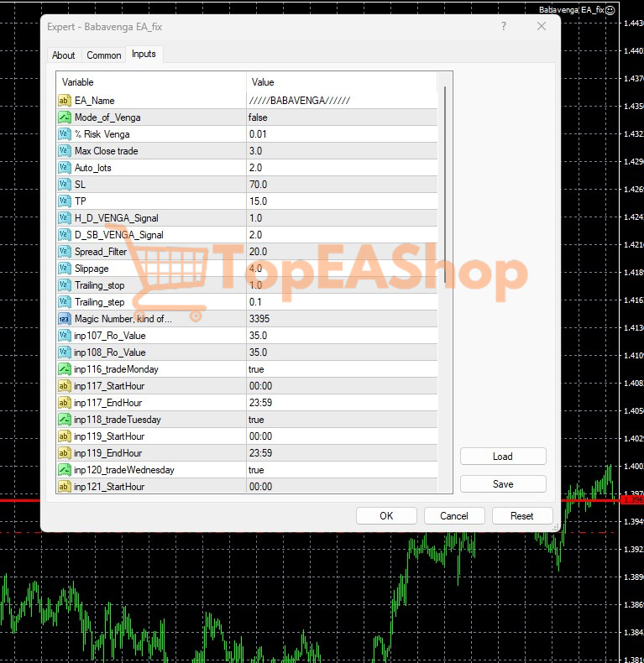Viewport: 644px width, 663px height.
Task: Click the inp117_StartHour string icon
Action: [65, 386]
